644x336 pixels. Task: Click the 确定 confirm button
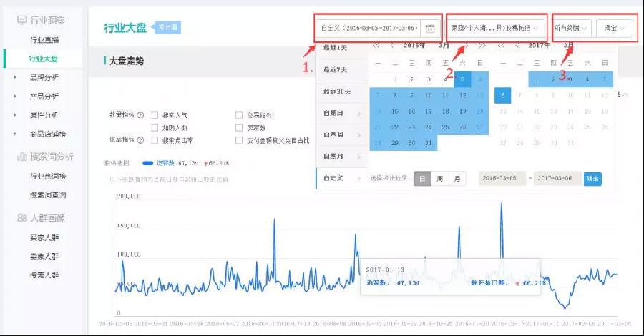592,179
